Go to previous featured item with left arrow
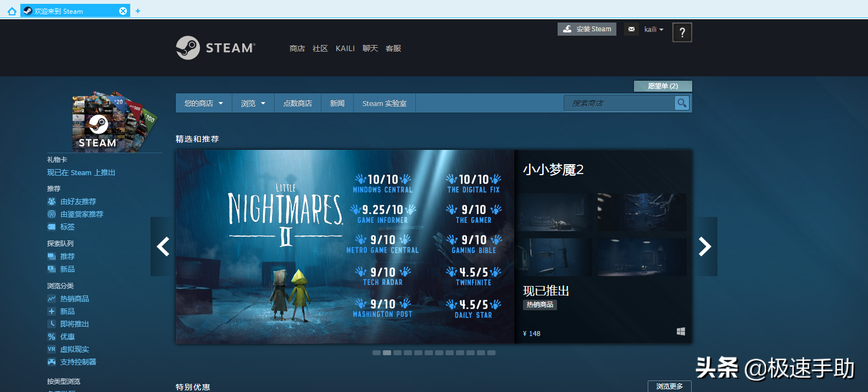The height and width of the screenshot is (392, 868). [163, 247]
